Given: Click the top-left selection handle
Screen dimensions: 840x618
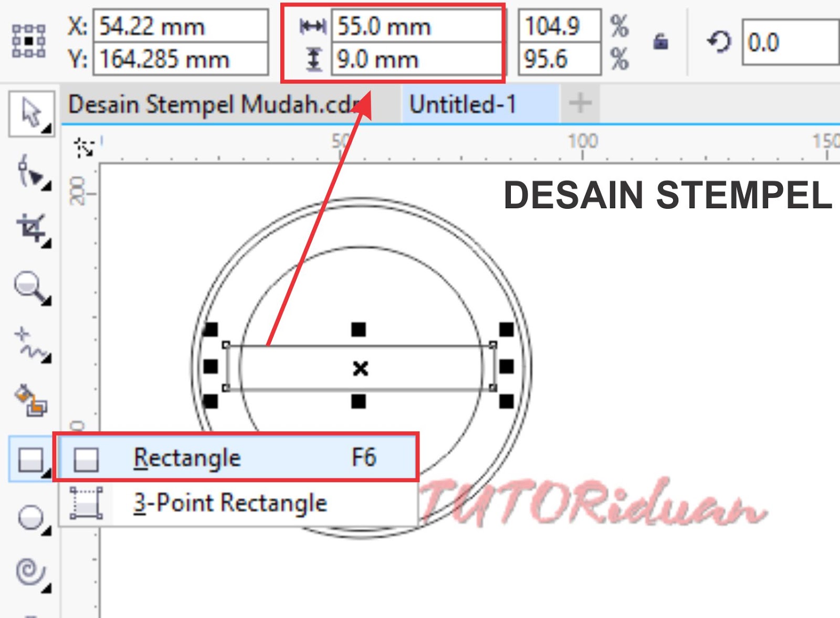Looking at the screenshot, I should [x=211, y=329].
